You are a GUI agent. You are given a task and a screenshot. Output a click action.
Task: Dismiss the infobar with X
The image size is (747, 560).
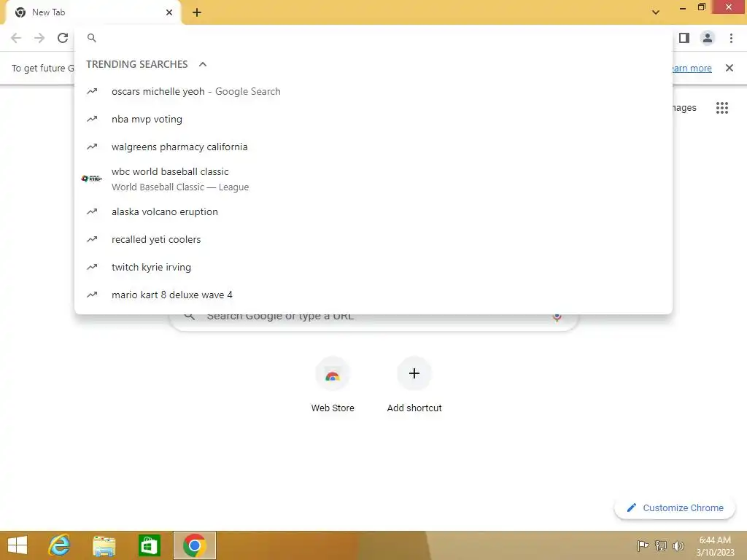pos(729,68)
